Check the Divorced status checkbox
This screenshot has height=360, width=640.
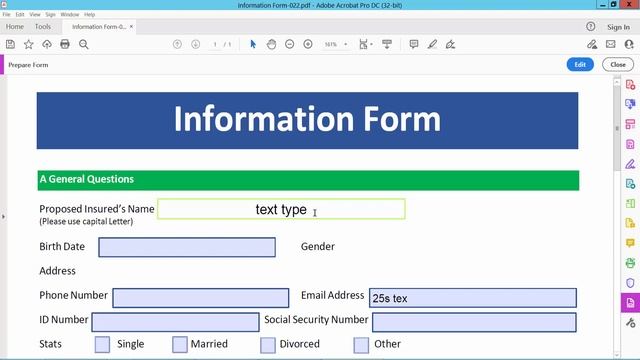(268, 345)
